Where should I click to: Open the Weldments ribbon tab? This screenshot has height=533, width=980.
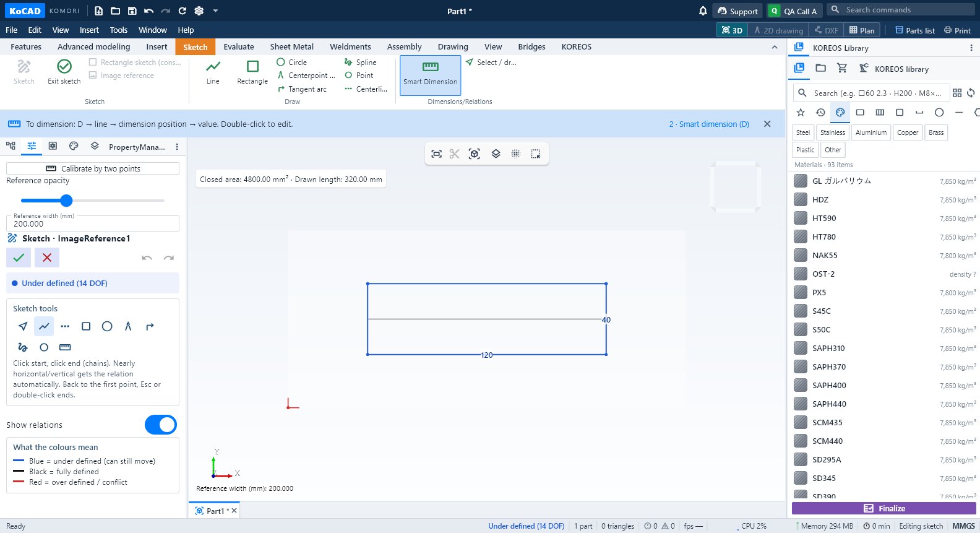(x=350, y=46)
